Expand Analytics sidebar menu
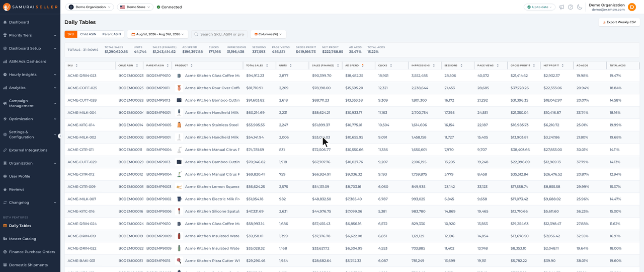This screenshot has height=272, width=644. pyautogui.click(x=30, y=88)
